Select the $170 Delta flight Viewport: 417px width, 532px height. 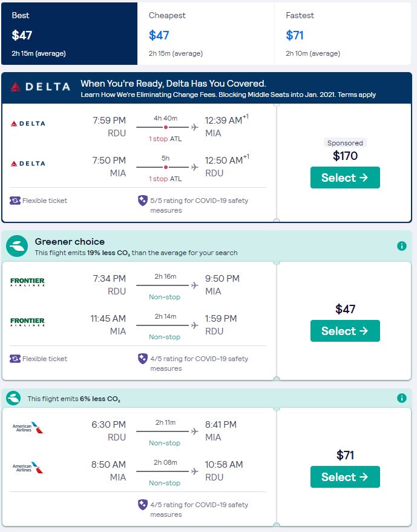pos(345,178)
